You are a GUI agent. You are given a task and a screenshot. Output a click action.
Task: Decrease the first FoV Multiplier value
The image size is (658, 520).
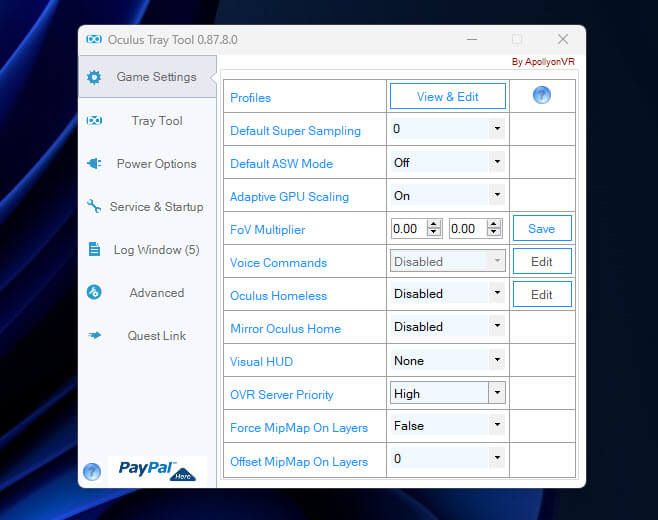(x=434, y=233)
